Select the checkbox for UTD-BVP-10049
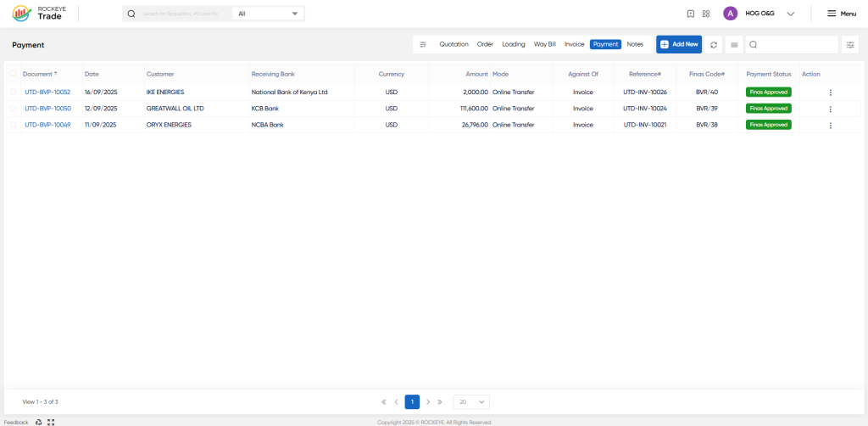Image resolution: width=868 pixels, height=426 pixels. tap(13, 125)
